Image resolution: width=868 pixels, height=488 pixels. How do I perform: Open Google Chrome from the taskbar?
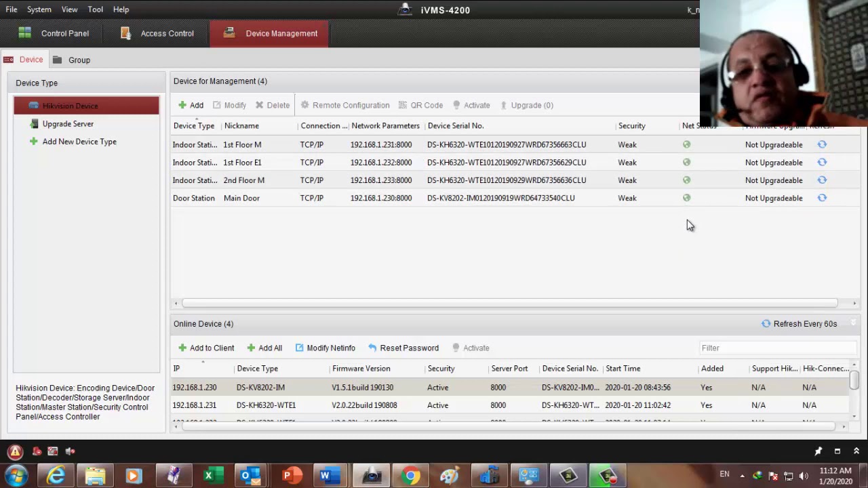[x=410, y=476]
